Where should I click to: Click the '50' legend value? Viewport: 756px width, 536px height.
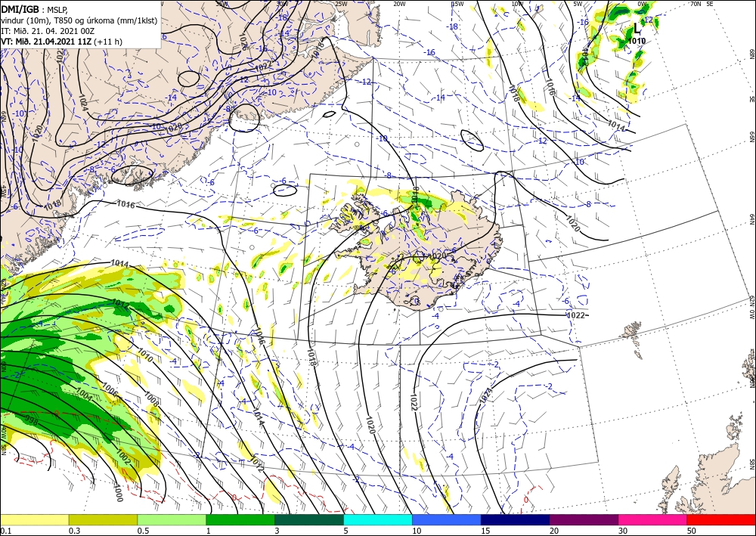[x=692, y=531]
